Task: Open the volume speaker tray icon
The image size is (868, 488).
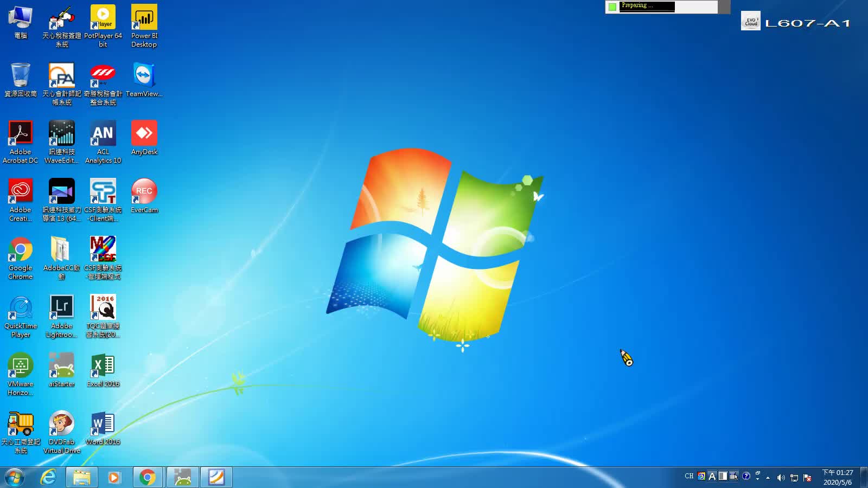Action: (781, 478)
